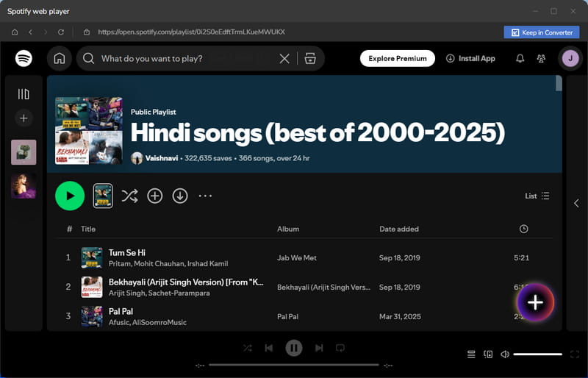588x378 pixels.
Task: Click the site info lock icon
Action: point(87,32)
